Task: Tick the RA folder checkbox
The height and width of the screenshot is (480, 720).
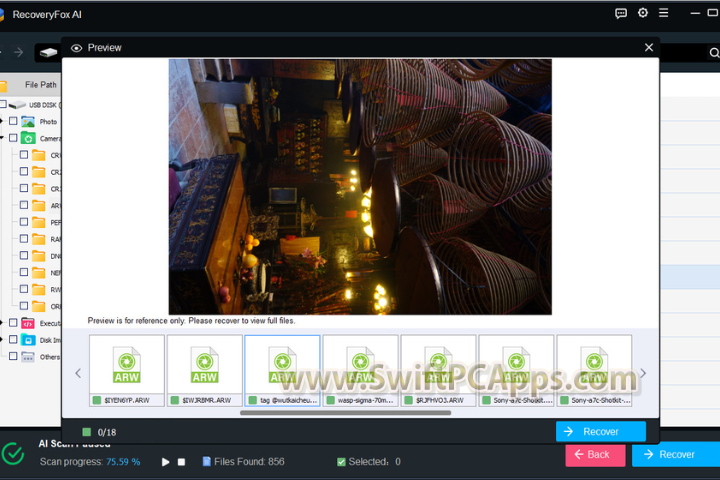Action: [24, 238]
